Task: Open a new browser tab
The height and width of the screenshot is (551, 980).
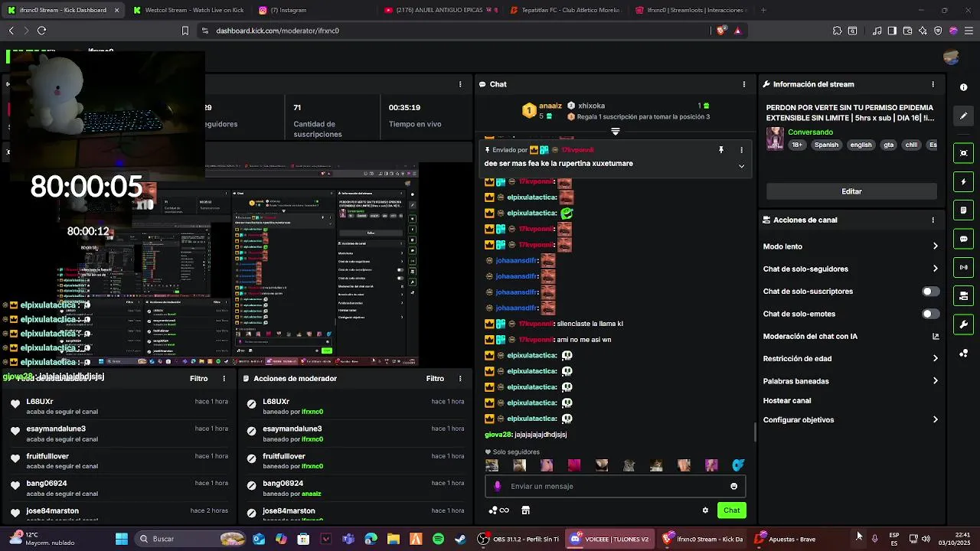Action: tap(763, 10)
